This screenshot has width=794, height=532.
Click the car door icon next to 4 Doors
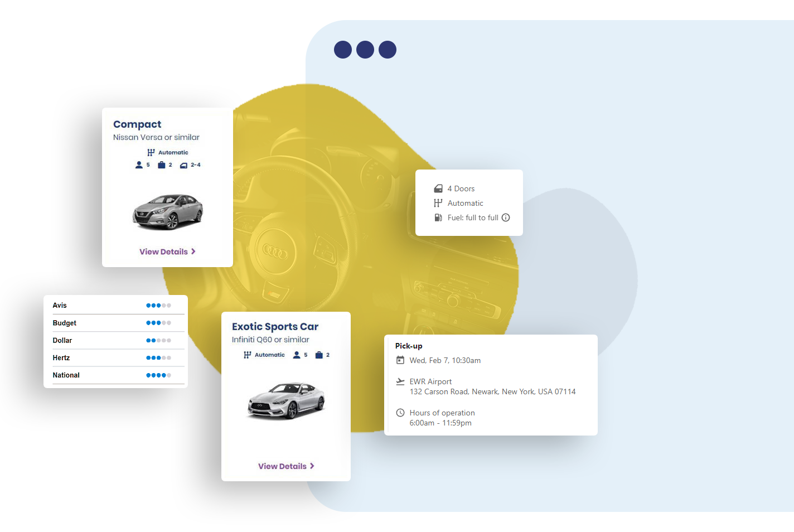[438, 188]
